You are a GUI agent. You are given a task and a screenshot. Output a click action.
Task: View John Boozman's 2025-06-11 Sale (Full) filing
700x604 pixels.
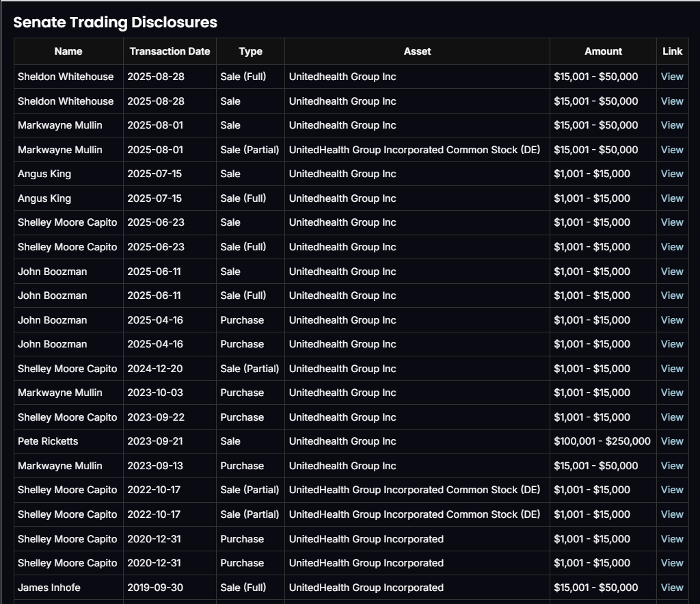click(671, 296)
